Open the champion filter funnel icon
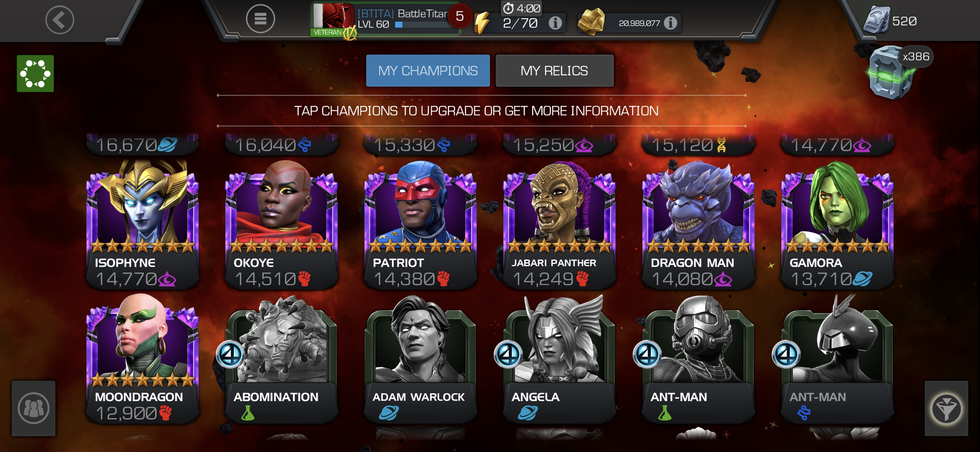980x452 pixels. [946, 408]
